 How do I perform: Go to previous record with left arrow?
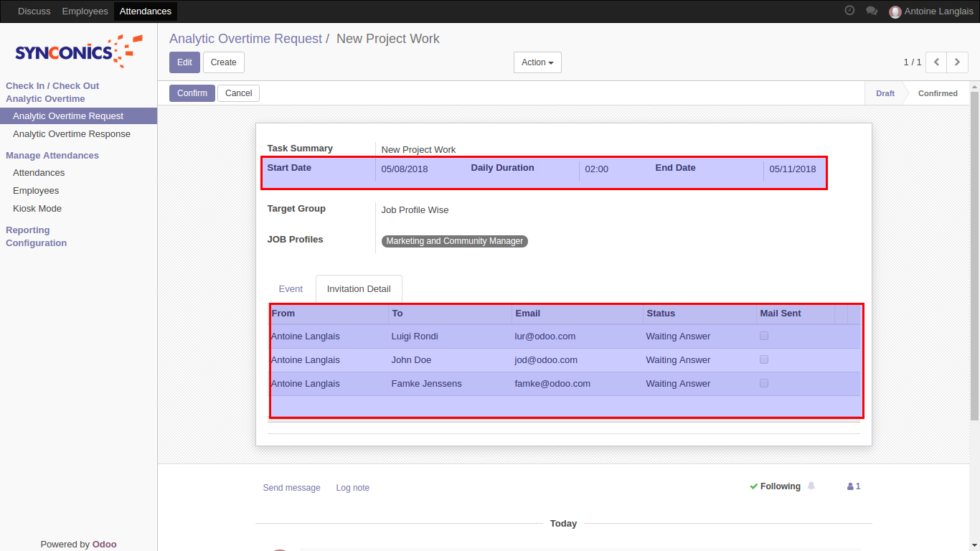coord(936,62)
